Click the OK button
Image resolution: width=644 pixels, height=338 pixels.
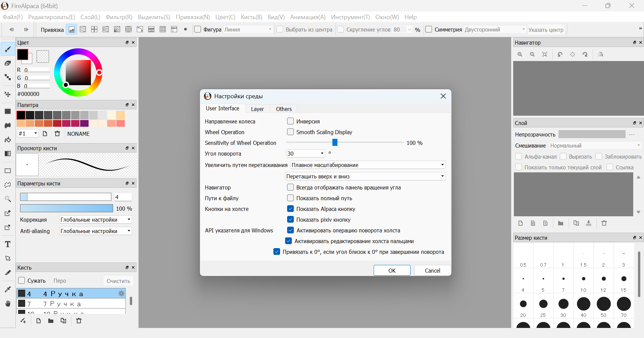(392, 271)
